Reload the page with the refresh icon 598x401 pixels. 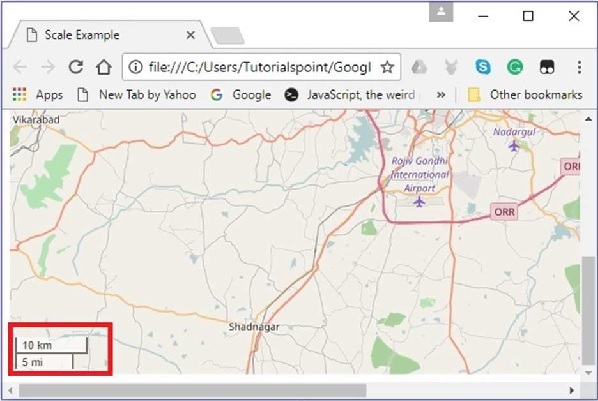click(76, 67)
